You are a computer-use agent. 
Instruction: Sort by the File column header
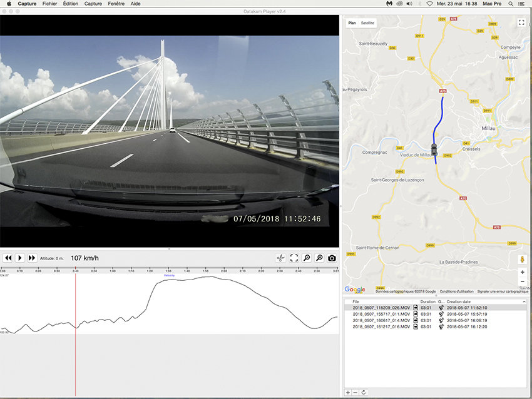[356, 301]
